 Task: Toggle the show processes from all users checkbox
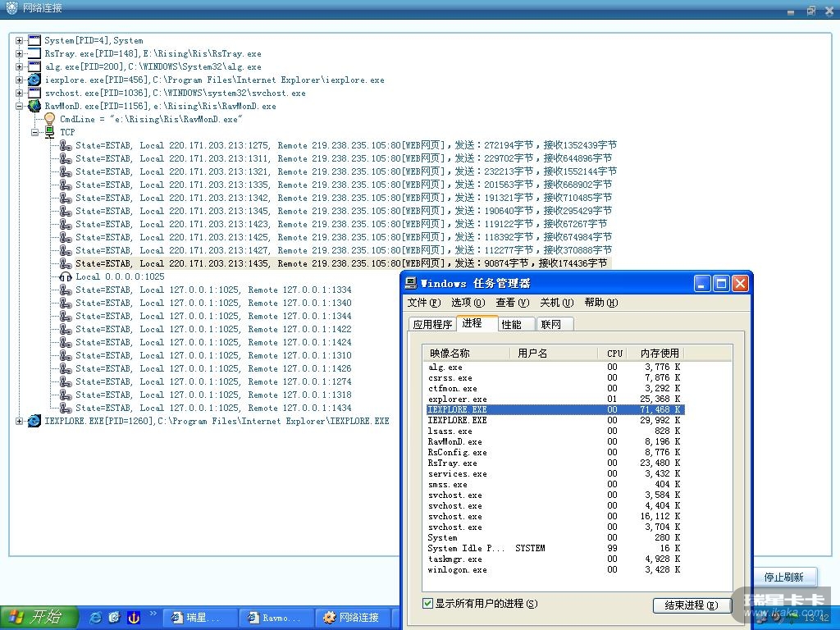coord(427,604)
